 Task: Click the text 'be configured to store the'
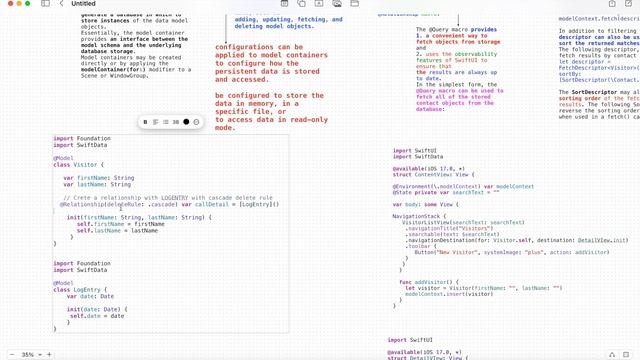coord(269,96)
